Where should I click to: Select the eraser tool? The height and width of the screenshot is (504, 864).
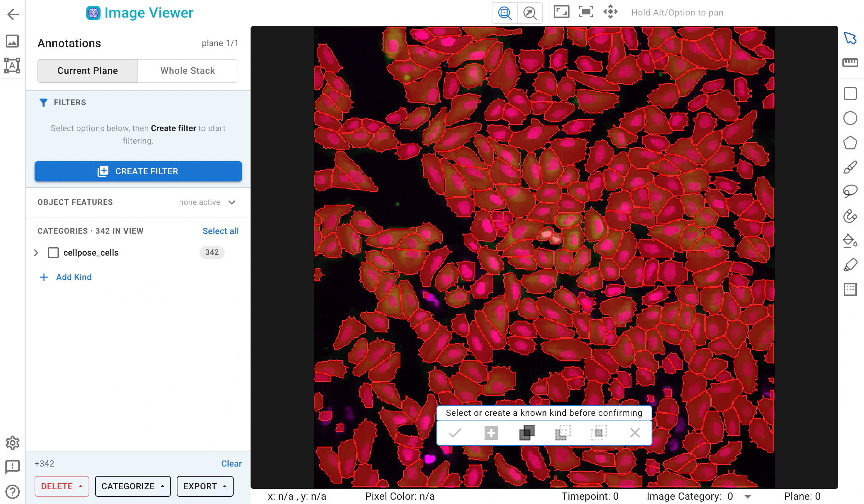point(850,265)
